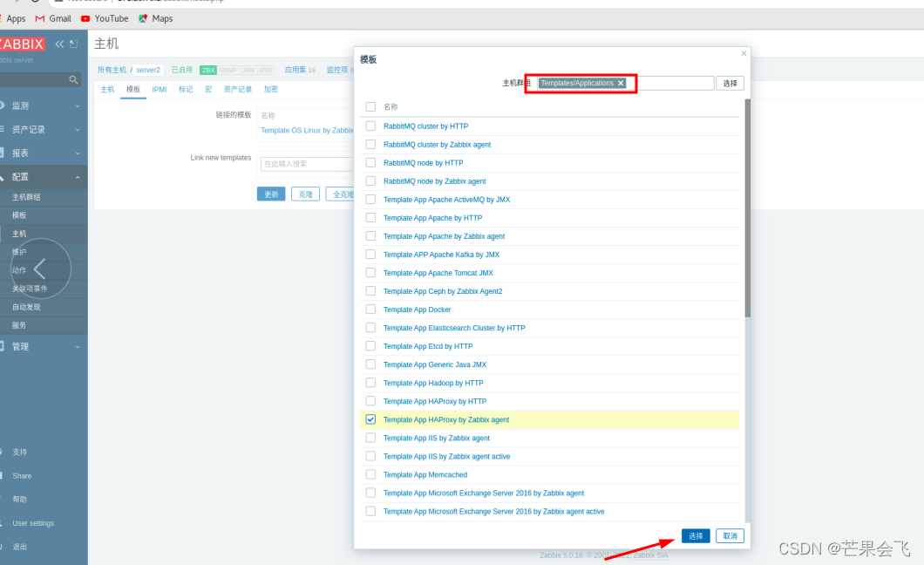Switch to the IPMI tab
The height and width of the screenshot is (565, 924).
tap(160, 90)
